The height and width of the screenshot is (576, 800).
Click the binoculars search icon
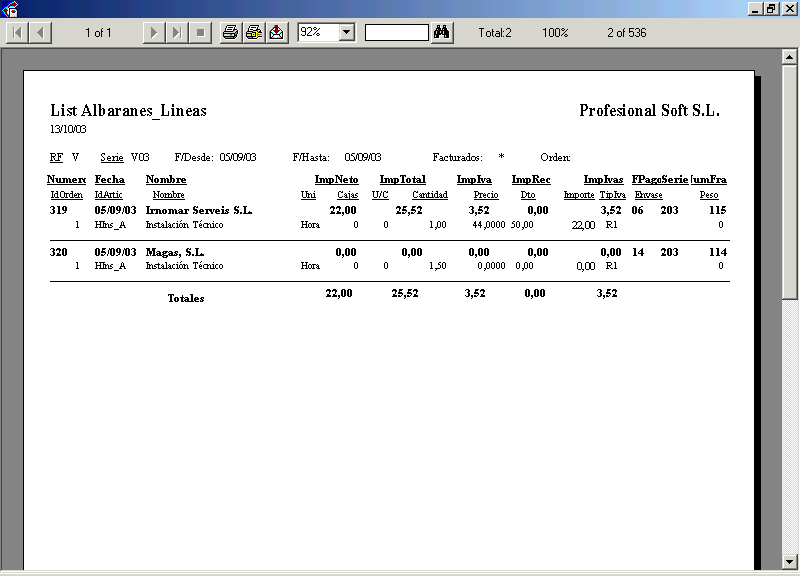coord(442,33)
